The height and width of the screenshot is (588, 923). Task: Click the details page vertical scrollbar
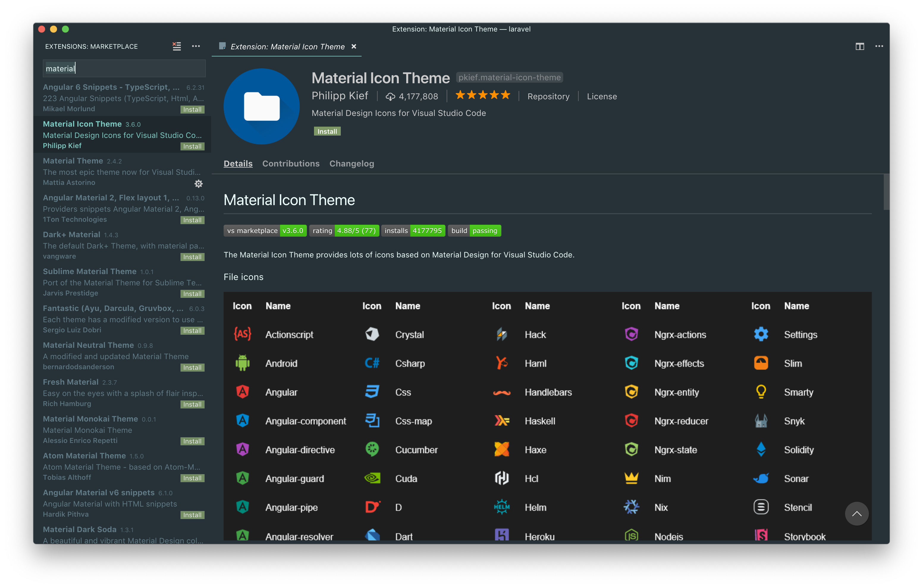(886, 192)
